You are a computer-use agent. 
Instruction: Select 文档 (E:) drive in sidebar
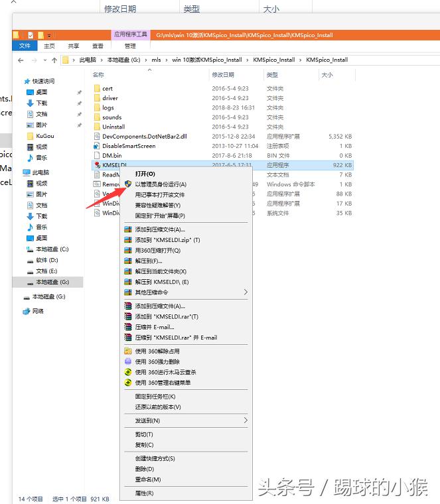pyautogui.click(x=46, y=271)
